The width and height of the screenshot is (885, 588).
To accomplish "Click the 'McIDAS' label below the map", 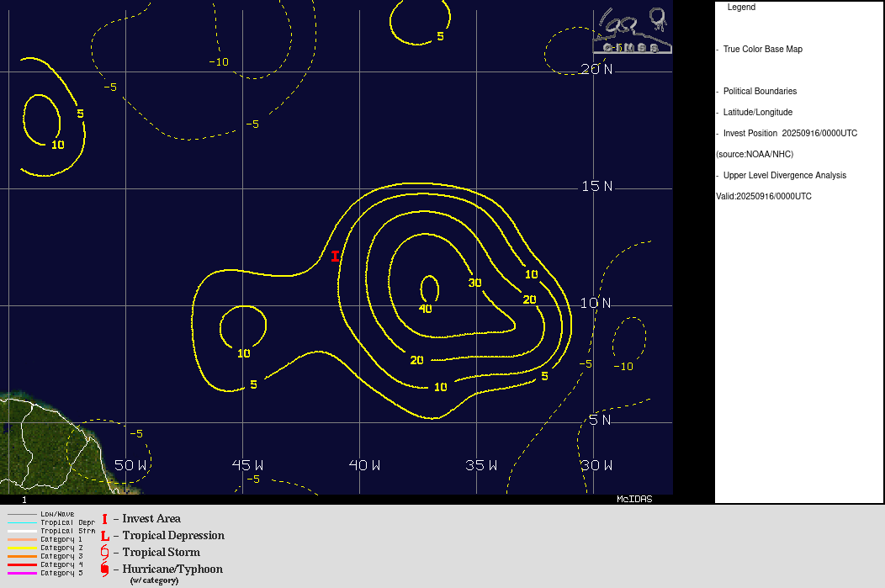I will [634, 499].
